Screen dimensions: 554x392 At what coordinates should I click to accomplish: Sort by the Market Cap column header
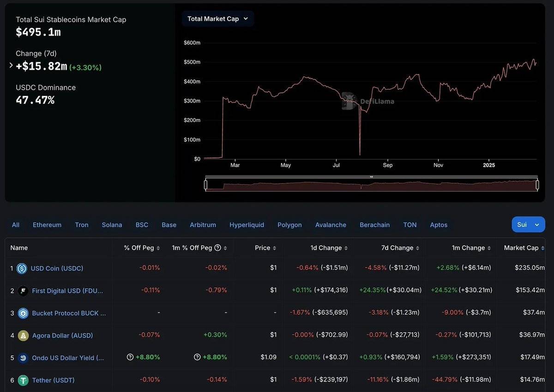(x=524, y=248)
